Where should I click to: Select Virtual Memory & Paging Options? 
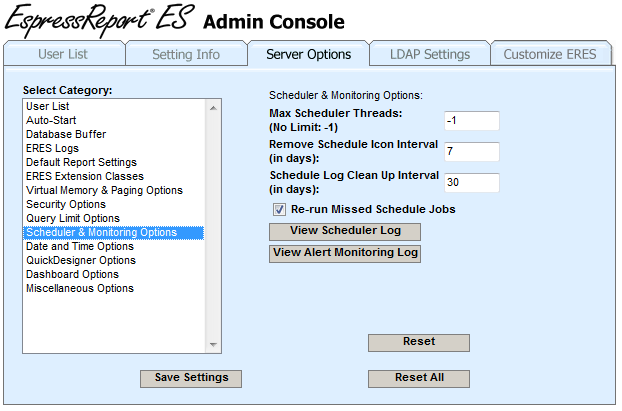114,190
